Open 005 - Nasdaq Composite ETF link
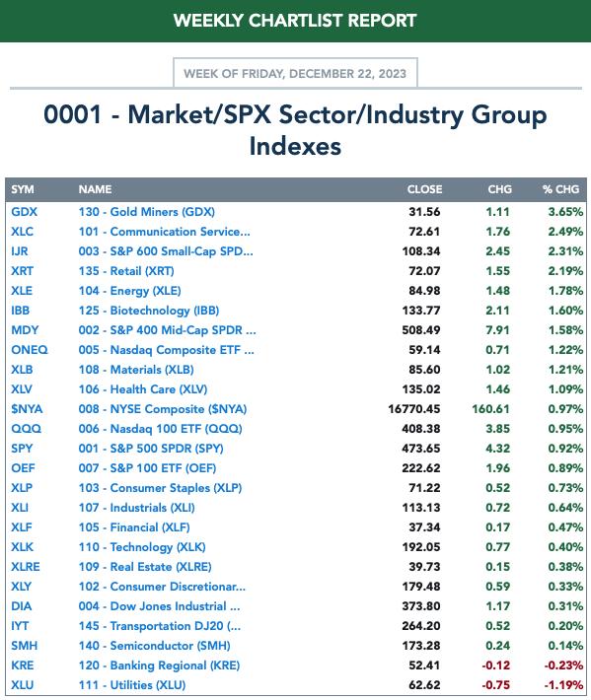This screenshot has width=591, height=700. pos(166,350)
